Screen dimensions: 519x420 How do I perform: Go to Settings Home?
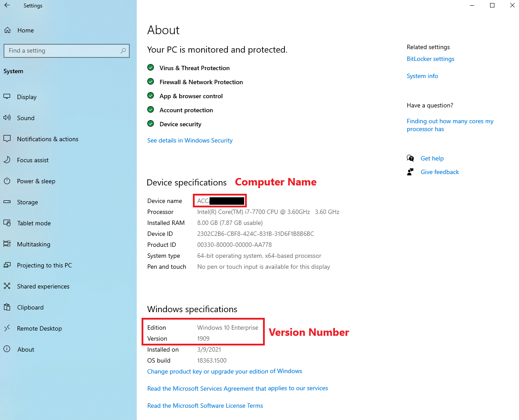coord(25,30)
